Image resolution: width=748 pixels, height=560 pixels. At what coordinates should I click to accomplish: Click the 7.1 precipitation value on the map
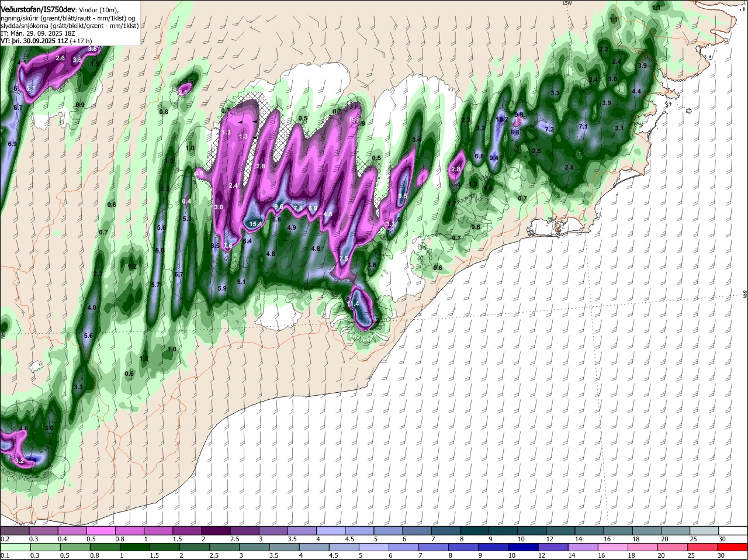tap(583, 126)
